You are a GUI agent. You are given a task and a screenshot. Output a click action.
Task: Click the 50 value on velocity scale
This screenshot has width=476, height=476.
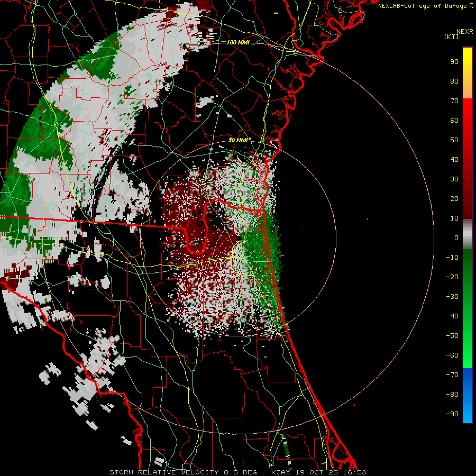point(454,140)
